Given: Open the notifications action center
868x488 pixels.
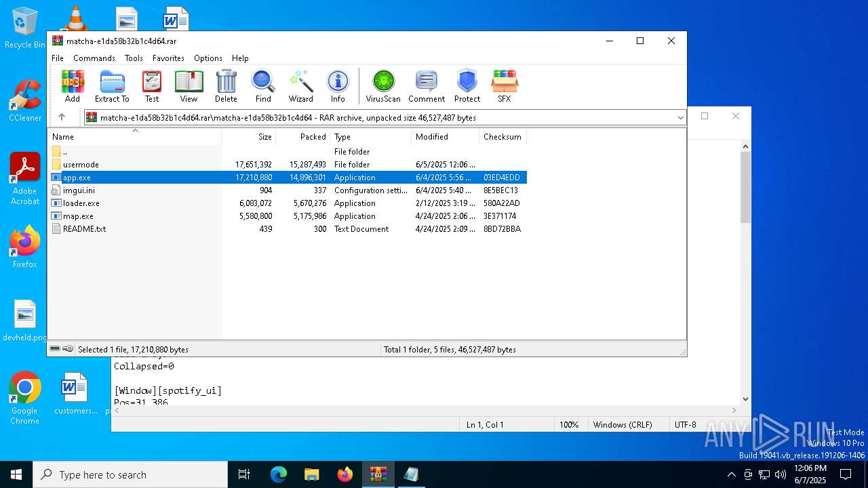Looking at the screenshot, I should tap(846, 474).
